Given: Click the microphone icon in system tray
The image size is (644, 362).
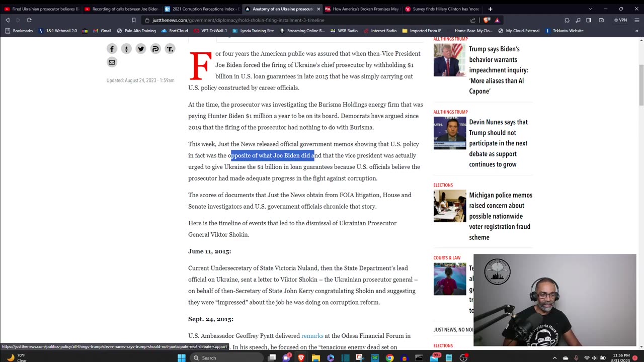Looking at the screenshot, I should [576, 358].
